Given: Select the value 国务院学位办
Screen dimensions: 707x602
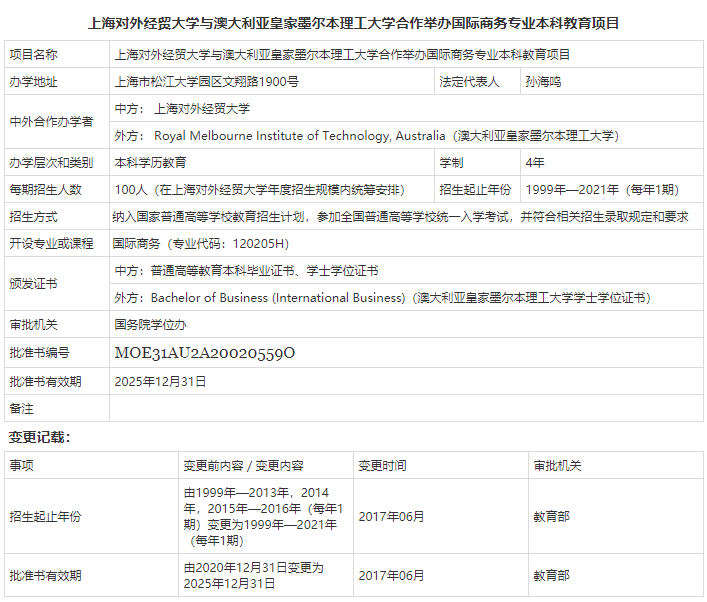Looking at the screenshot, I should 150,325.
